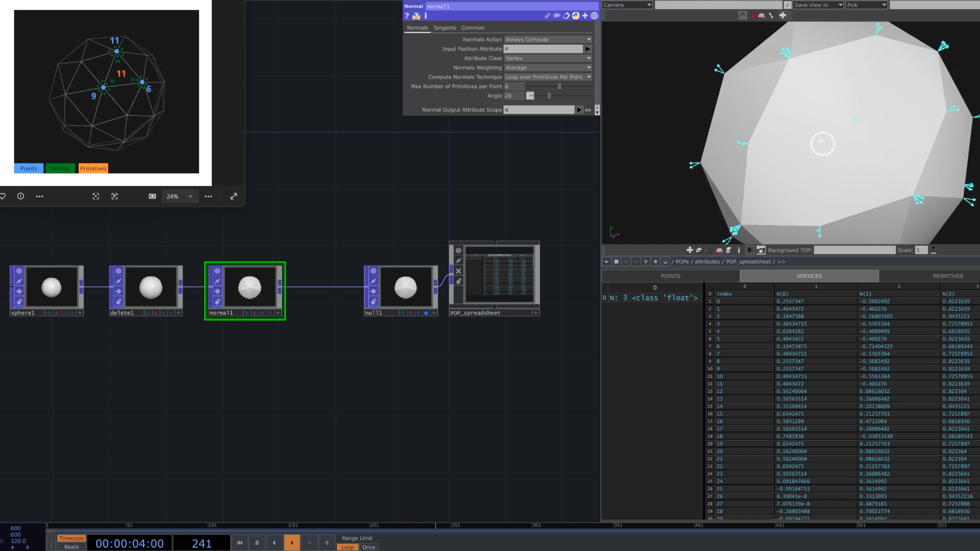This screenshot has width=980, height=551.
Task: Toggle the blue display flag on null1
Action: [x=426, y=313]
